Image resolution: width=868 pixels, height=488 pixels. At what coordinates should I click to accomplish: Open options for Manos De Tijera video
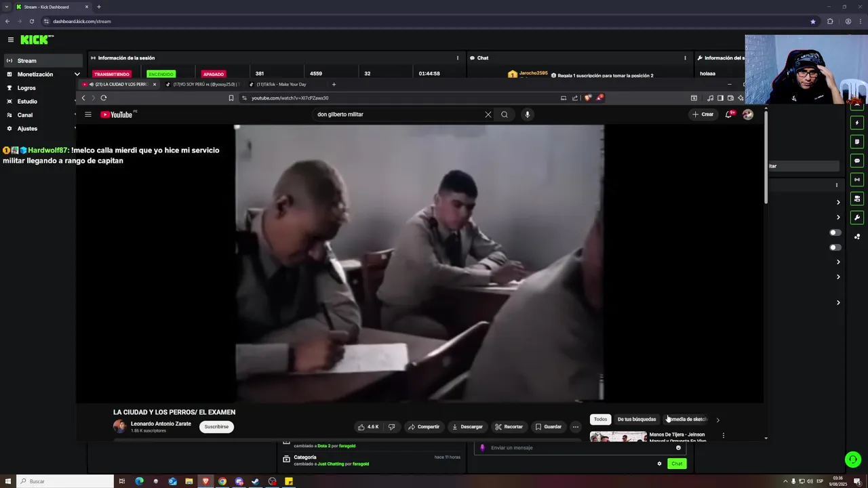723,435
